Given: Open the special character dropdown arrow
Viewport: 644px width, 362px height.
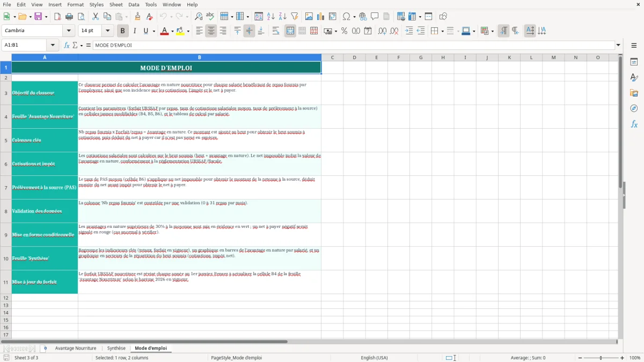Looking at the screenshot, I should pos(354,17).
